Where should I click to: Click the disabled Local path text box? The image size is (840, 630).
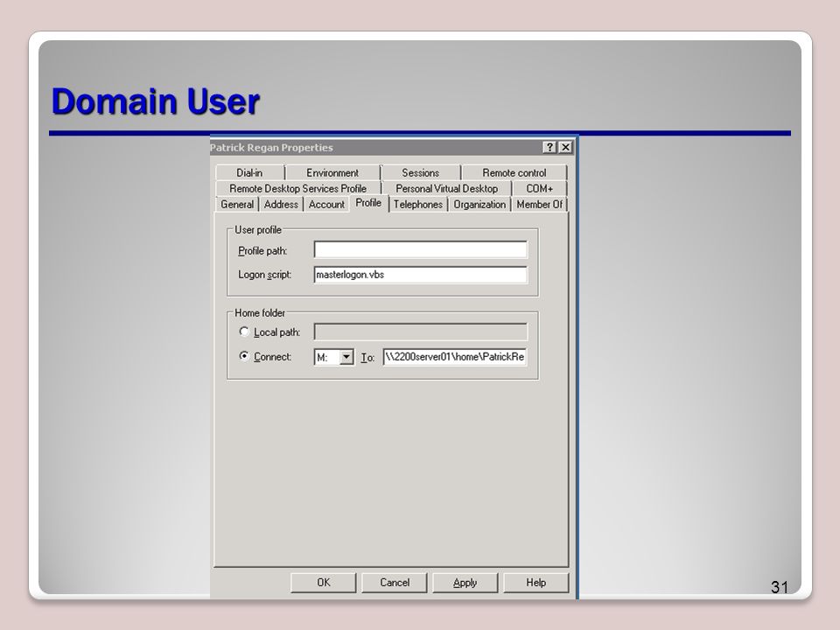click(421, 332)
